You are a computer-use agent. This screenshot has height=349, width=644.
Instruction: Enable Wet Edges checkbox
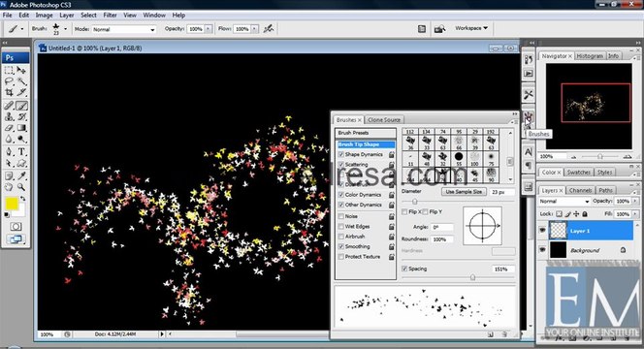[x=340, y=226]
